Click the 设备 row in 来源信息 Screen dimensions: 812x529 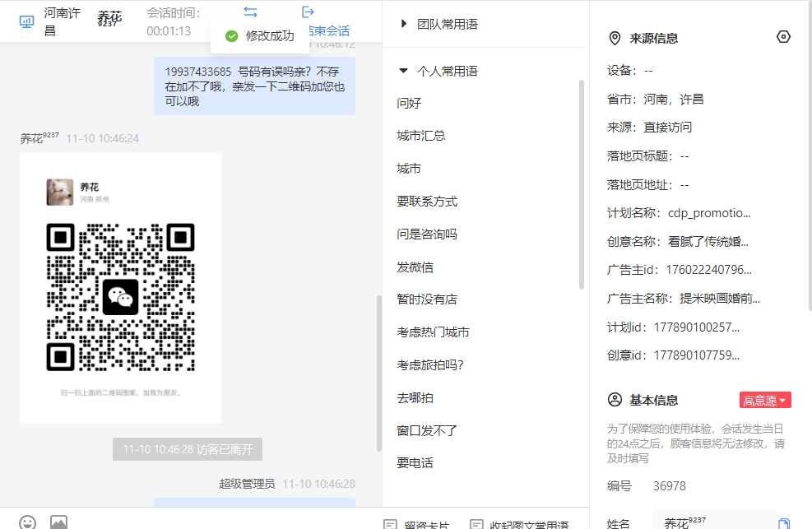[x=629, y=71]
